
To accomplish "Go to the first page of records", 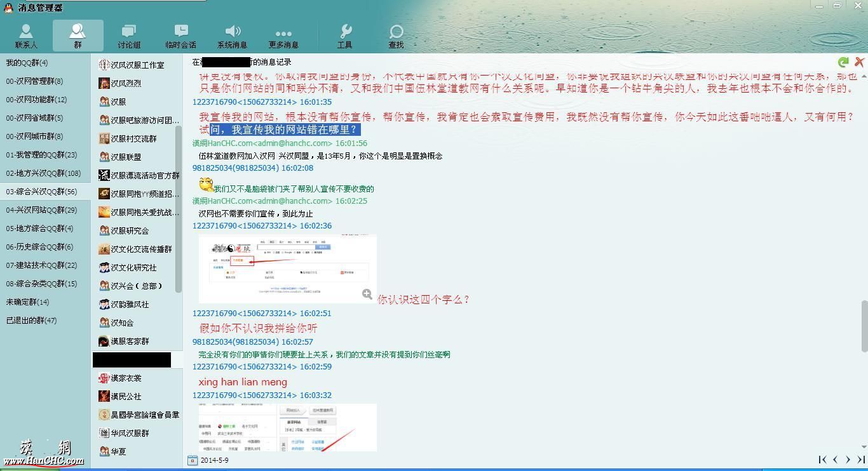I will coord(822,460).
